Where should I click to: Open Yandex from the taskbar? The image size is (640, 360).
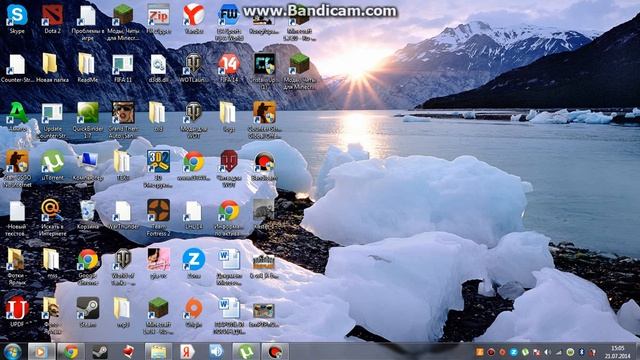pos(187,351)
